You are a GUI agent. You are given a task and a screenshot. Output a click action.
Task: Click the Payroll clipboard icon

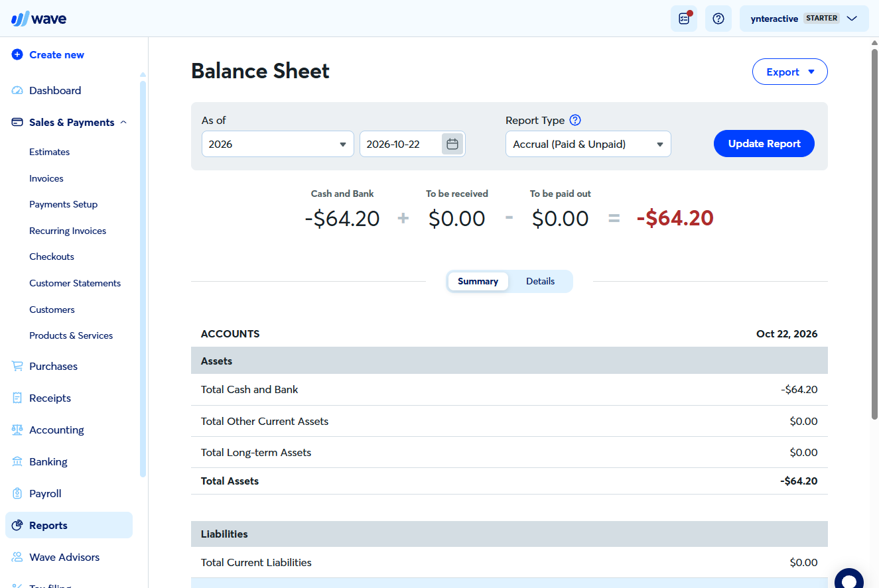pos(17,494)
